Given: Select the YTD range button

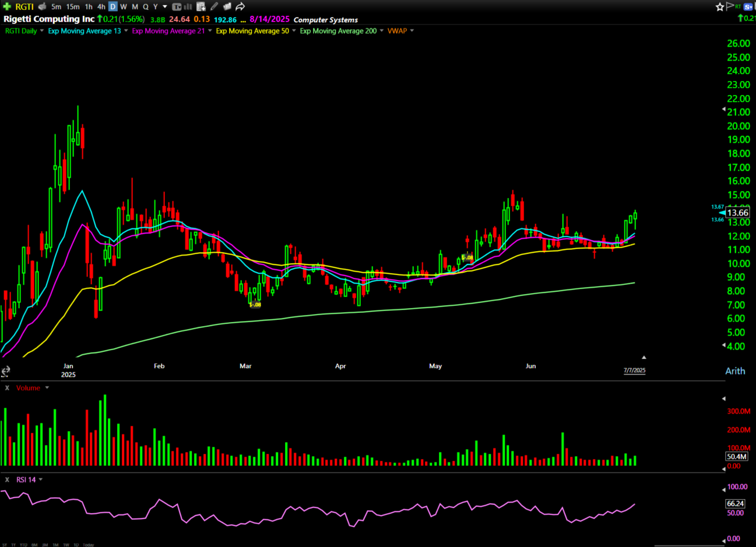Looking at the screenshot, I should point(23,545).
